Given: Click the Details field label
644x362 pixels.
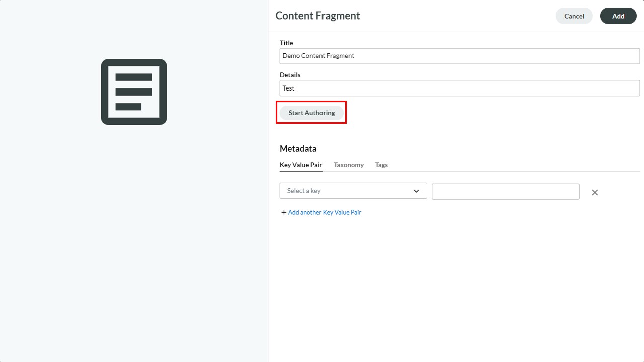Looking at the screenshot, I should coord(290,75).
